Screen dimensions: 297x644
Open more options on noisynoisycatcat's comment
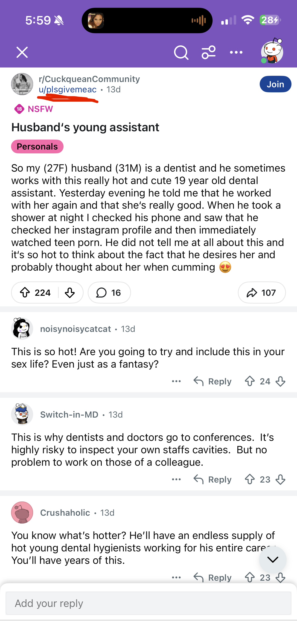click(x=176, y=381)
